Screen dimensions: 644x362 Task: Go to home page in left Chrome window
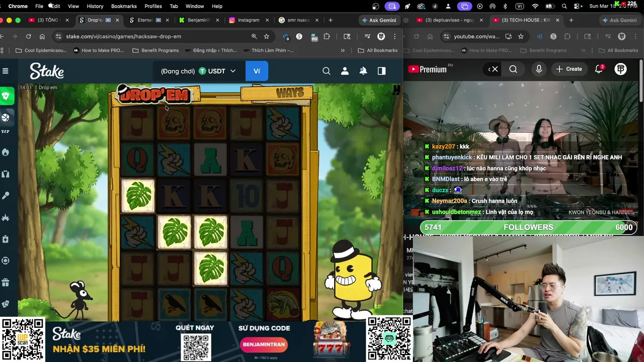[x=42, y=36]
